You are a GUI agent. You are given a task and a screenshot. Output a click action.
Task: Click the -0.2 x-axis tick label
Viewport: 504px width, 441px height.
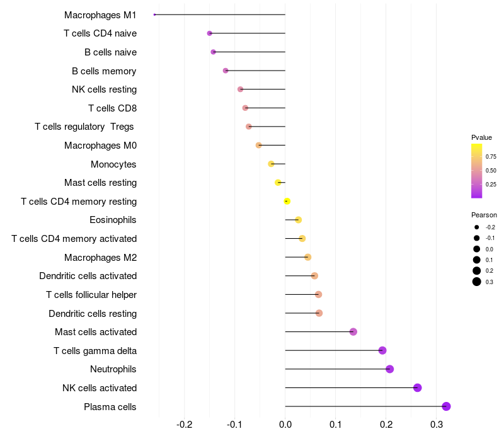click(x=185, y=425)
